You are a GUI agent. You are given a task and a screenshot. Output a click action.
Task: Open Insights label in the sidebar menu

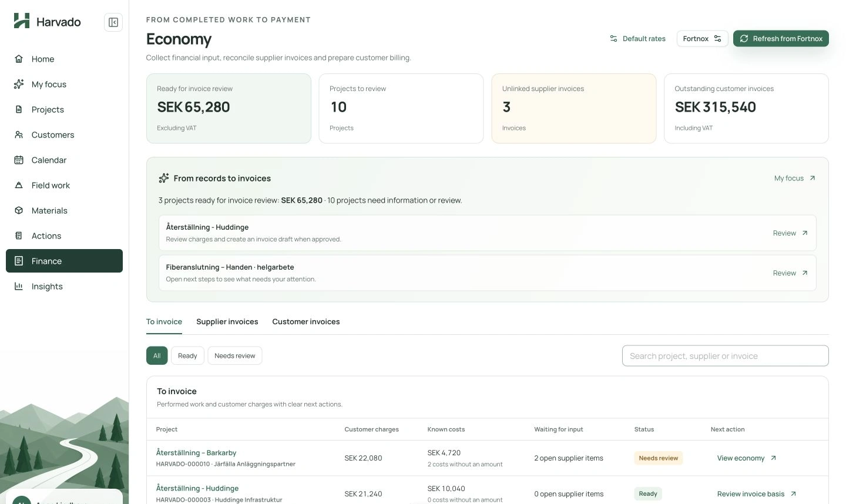coord(47,286)
